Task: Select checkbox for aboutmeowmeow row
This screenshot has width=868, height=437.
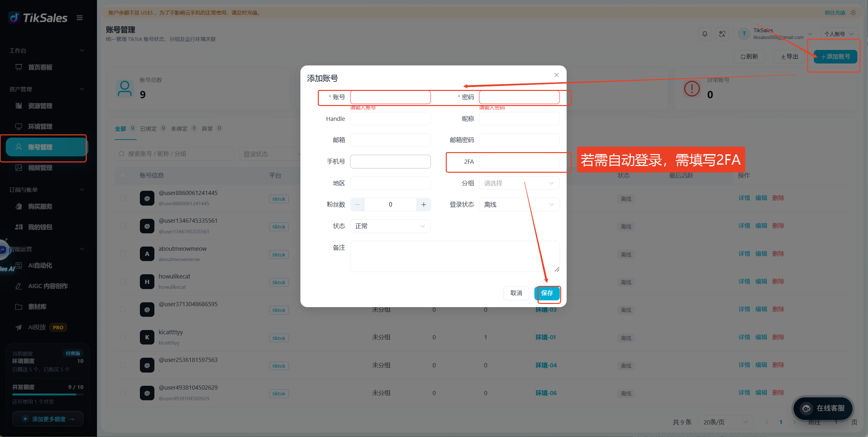Action: (123, 253)
